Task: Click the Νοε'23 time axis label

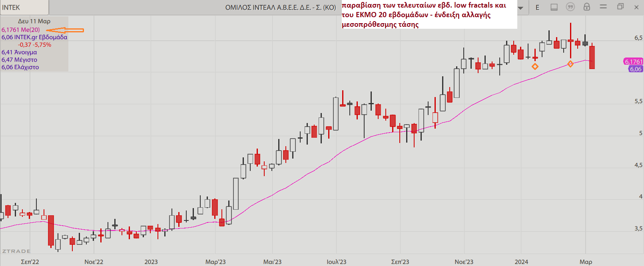Action: point(464,262)
